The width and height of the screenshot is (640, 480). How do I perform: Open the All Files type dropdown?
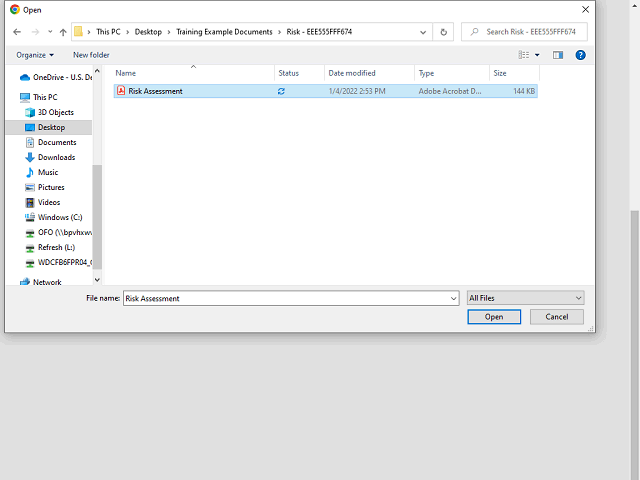coord(526,298)
